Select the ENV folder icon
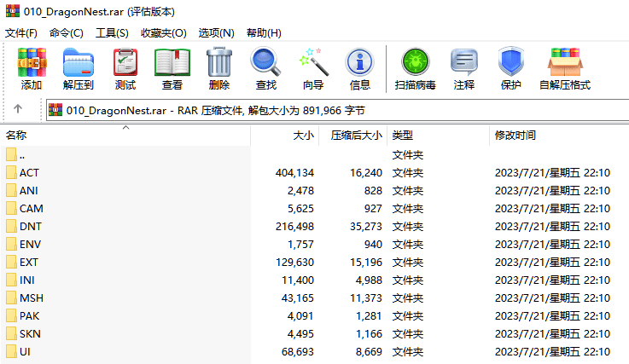629x364 pixels. pyautogui.click(x=12, y=244)
